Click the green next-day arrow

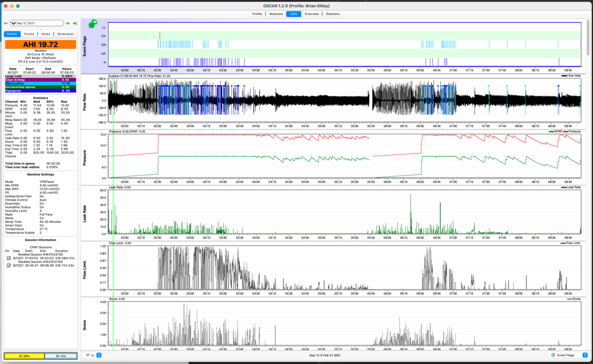tap(67, 23)
